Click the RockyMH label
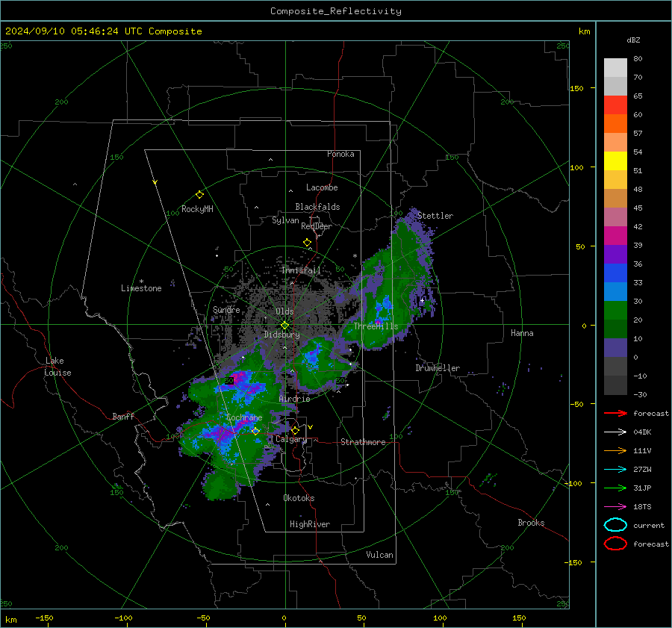This screenshot has width=672, height=628. point(197,209)
